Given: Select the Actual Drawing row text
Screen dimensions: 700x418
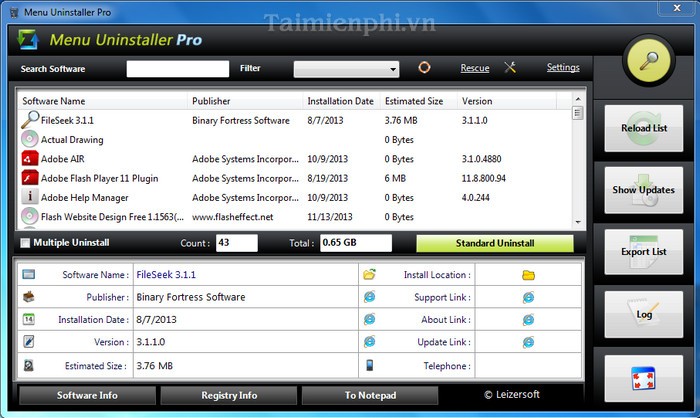Looking at the screenshot, I should pyautogui.click(x=72, y=140).
